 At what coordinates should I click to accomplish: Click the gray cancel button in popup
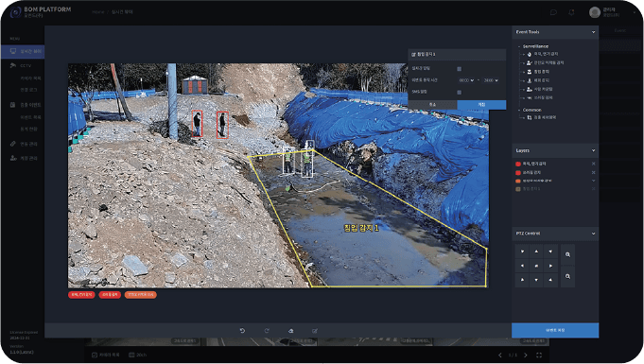[432, 105]
